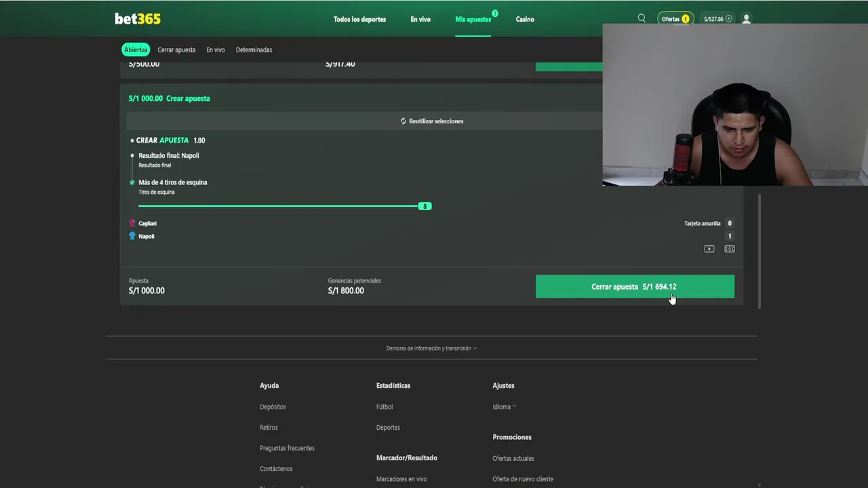Click the deposit plus icon beside balance

tap(729, 19)
